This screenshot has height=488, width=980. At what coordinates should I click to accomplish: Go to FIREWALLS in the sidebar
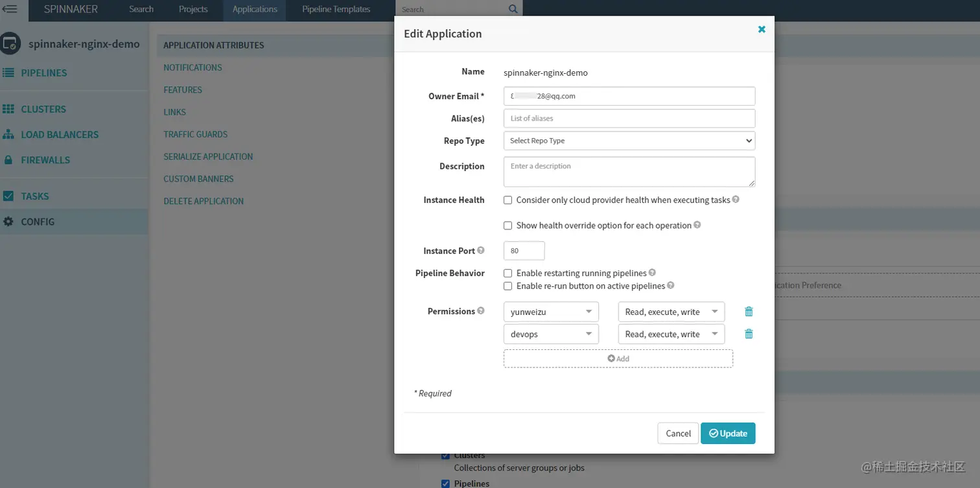coord(45,159)
